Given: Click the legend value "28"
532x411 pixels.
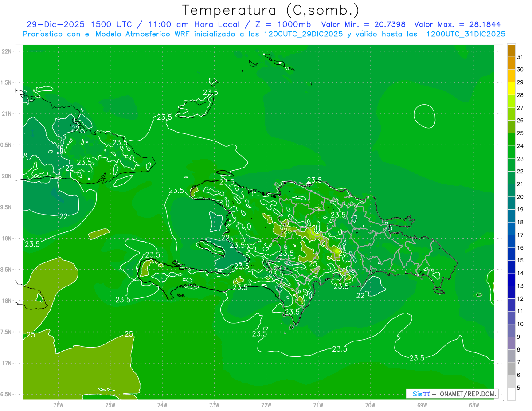Looking at the screenshot, I should tap(520, 95).
